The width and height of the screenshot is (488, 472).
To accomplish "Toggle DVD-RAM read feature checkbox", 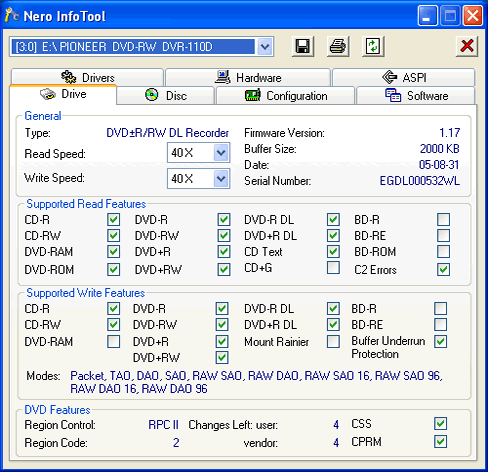I will pyautogui.click(x=113, y=252).
